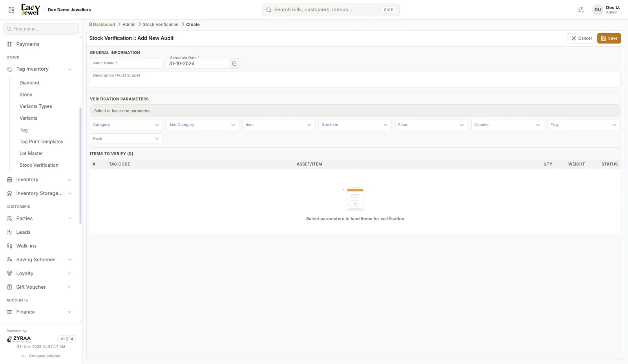Open Stock Verification in sidebar
The width and height of the screenshot is (628, 364).
point(39,165)
